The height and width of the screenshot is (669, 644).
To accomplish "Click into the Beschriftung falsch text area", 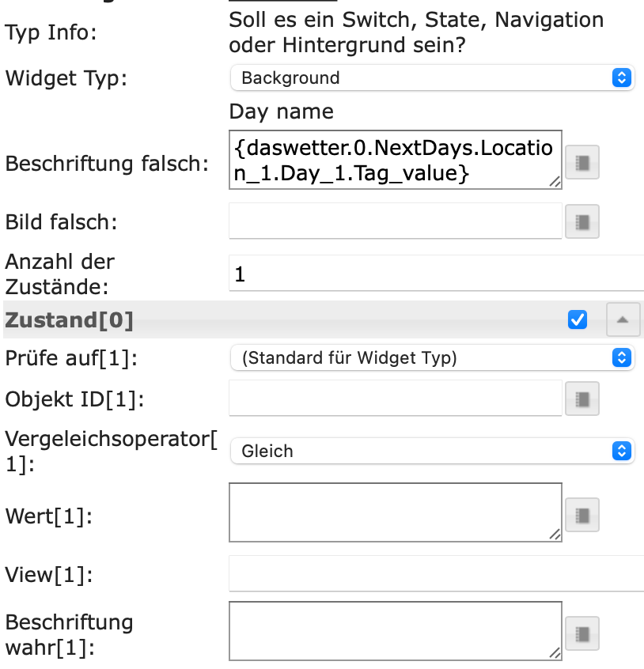I will [x=395, y=161].
